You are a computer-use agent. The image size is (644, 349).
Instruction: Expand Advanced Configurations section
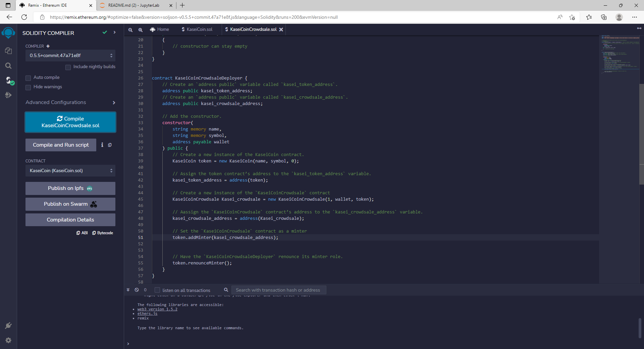(x=70, y=102)
